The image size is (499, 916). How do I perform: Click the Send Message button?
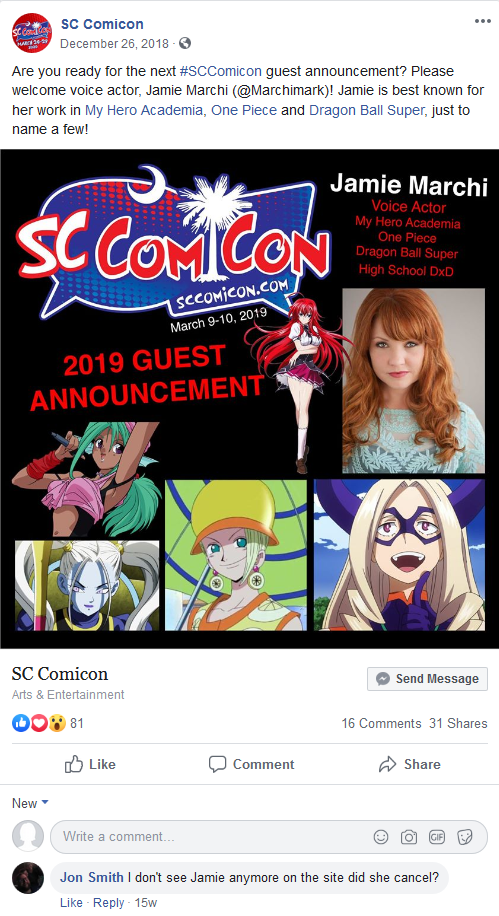click(x=428, y=679)
